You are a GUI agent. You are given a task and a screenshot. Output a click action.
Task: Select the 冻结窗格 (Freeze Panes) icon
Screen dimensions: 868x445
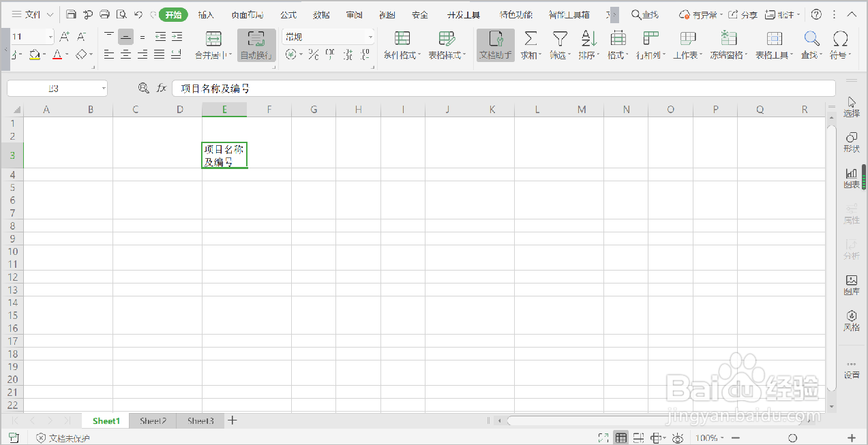727,46
